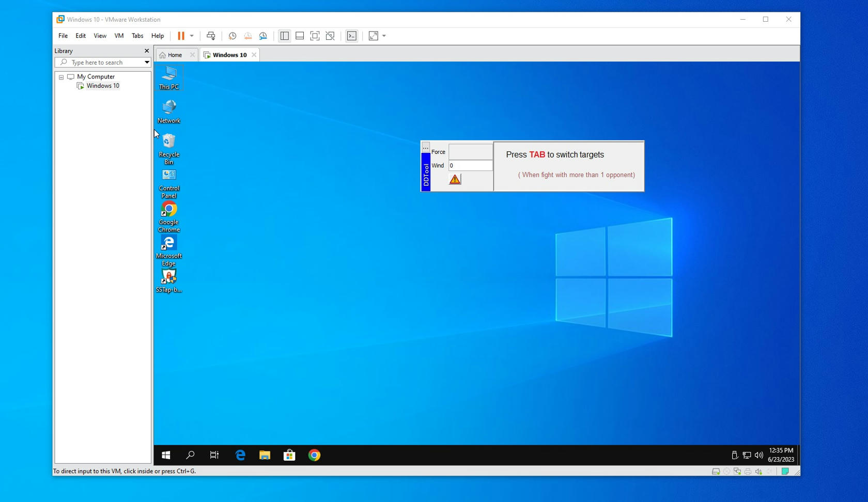Open the View menu
Viewport: 868px width, 502px height.
[100, 36]
